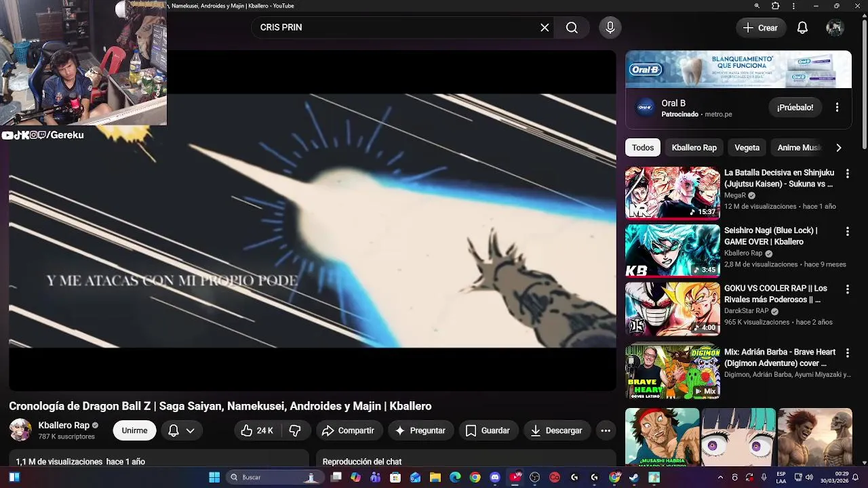Click the tray microphone icon

764,477
